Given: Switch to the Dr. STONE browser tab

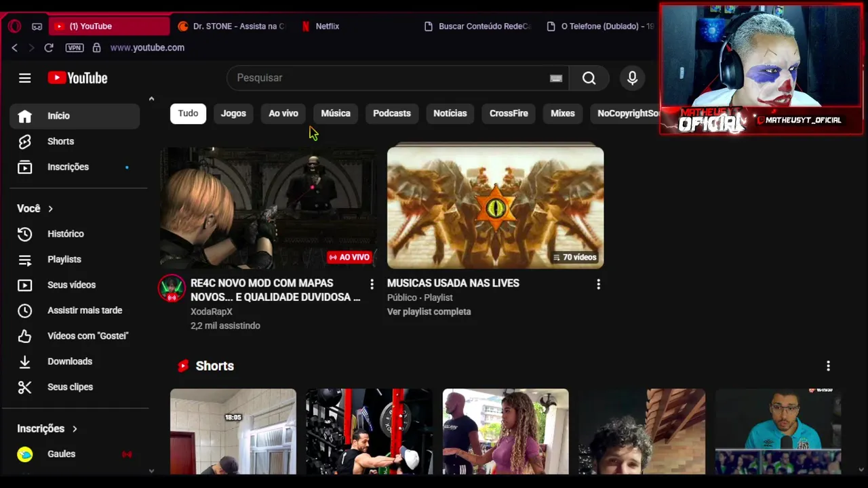Looking at the screenshot, I should coord(232,26).
